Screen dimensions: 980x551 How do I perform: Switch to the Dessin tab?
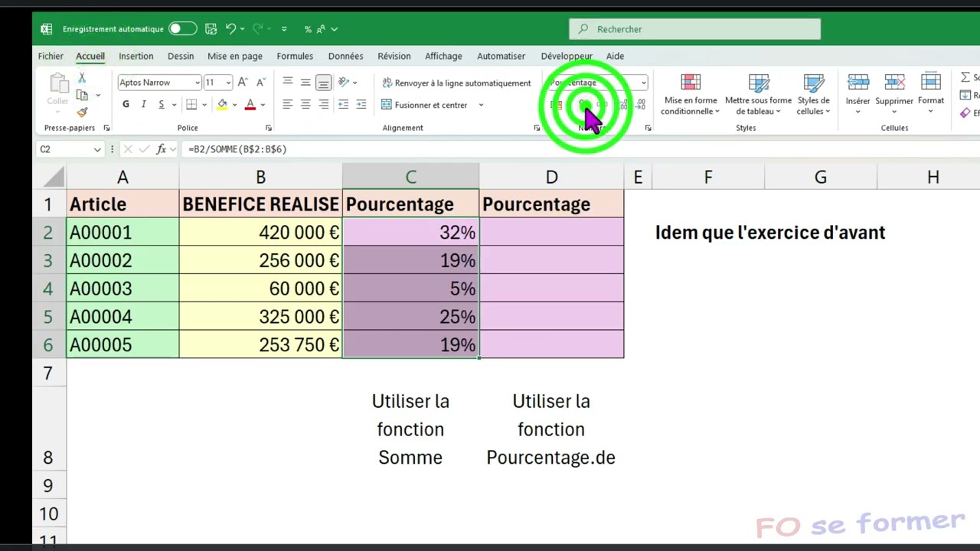181,56
